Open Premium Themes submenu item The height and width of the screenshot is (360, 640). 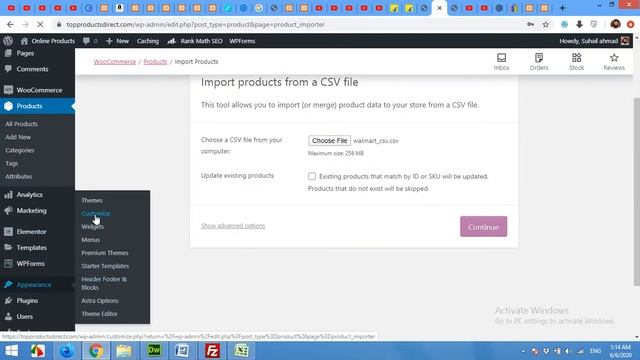[105, 253]
